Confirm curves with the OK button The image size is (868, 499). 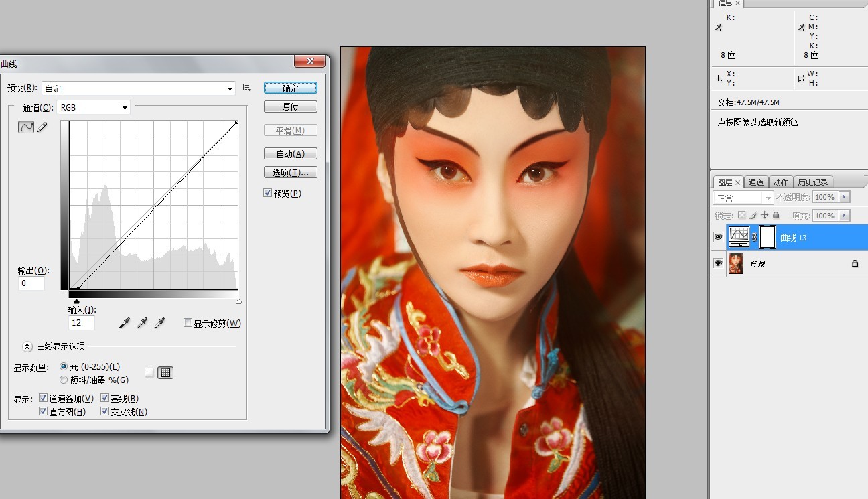pyautogui.click(x=291, y=88)
